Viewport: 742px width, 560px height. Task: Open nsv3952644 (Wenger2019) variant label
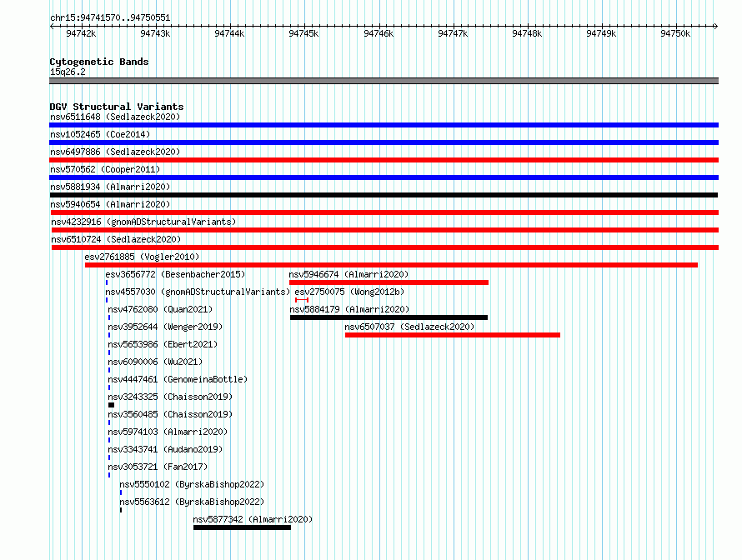coord(165,327)
